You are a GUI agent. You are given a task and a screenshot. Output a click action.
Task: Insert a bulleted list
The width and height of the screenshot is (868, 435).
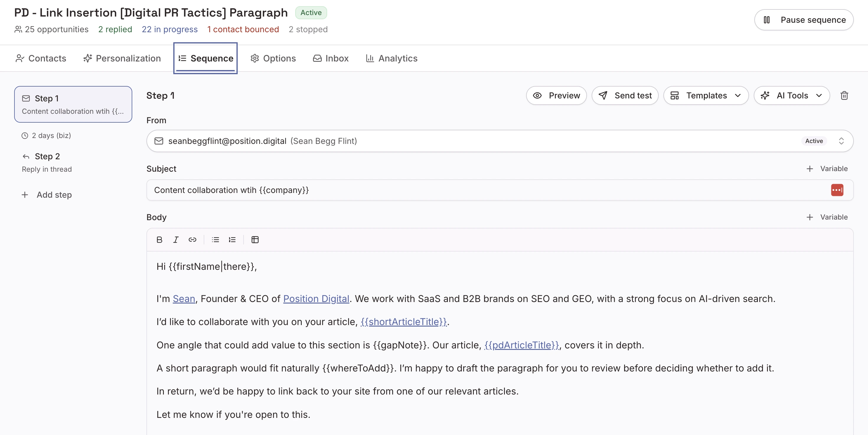pos(215,240)
